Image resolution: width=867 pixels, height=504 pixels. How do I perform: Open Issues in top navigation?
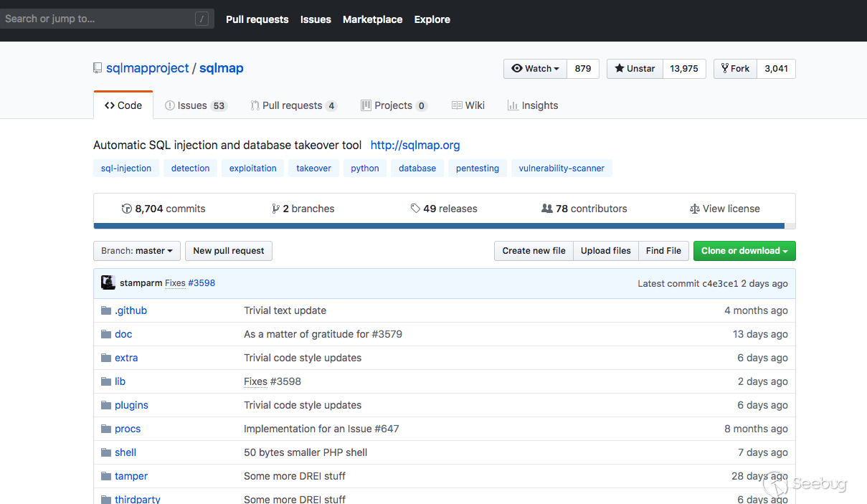tap(316, 19)
